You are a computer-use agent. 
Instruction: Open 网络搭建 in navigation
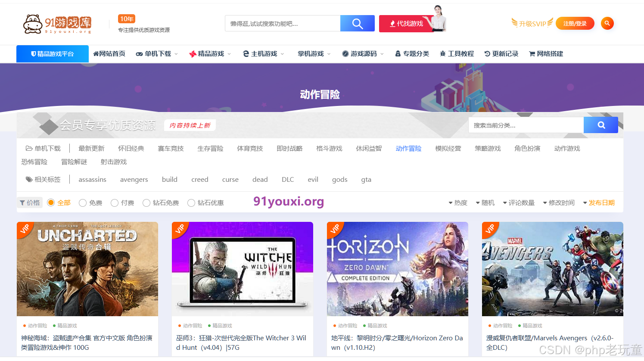pos(546,54)
